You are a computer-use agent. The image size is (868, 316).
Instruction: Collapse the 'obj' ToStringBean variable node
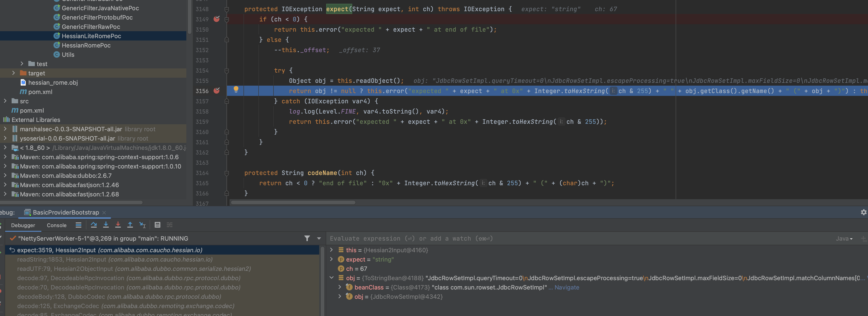pos(332,278)
